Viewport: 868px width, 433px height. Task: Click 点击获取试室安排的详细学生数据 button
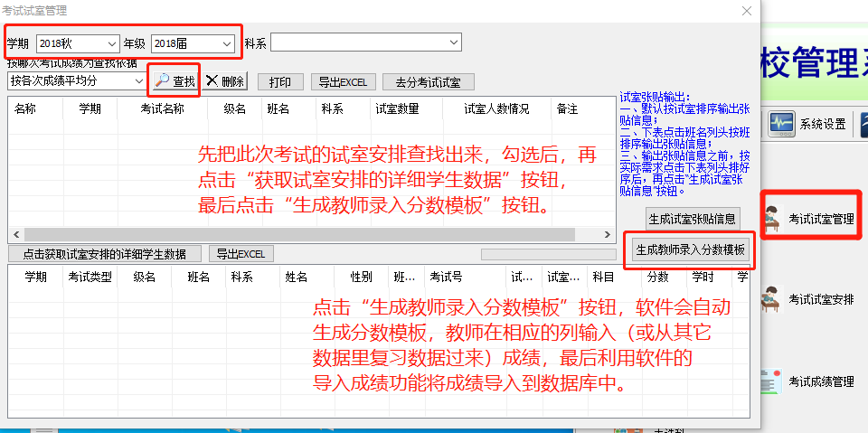click(x=104, y=254)
